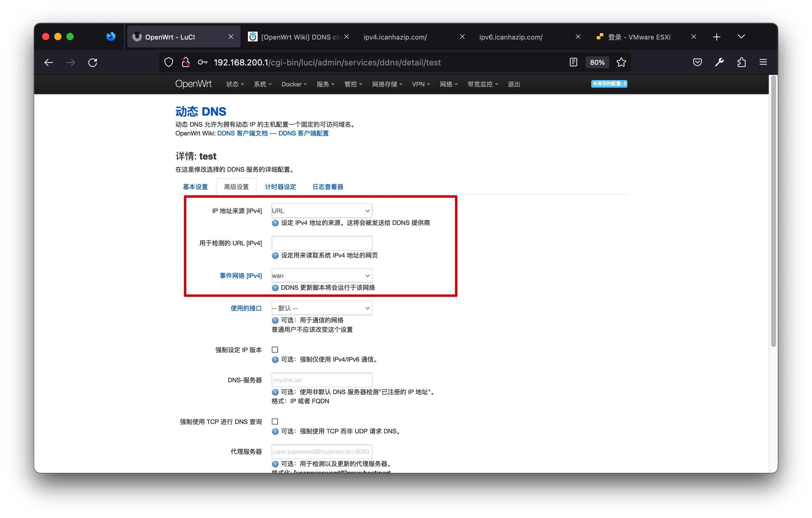Click the saved password key icon

[x=203, y=62]
